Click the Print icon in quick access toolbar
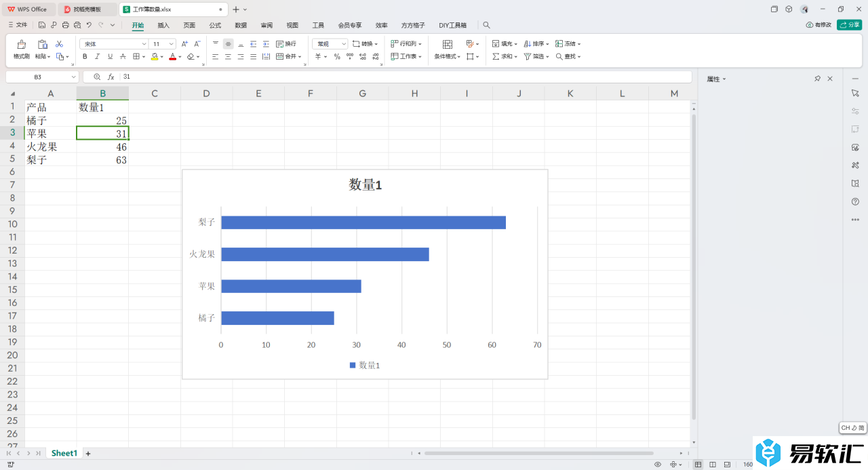Viewport: 868px width, 470px height. [x=65, y=25]
